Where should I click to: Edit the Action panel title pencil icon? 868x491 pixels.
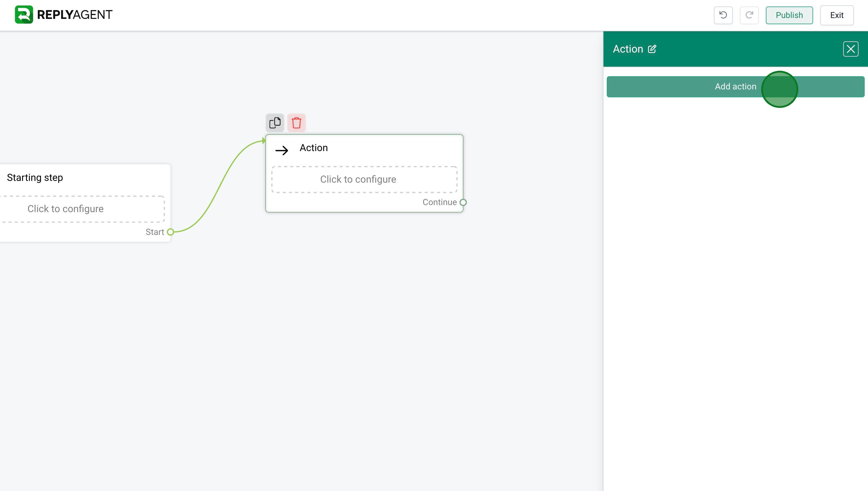click(x=652, y=49)
